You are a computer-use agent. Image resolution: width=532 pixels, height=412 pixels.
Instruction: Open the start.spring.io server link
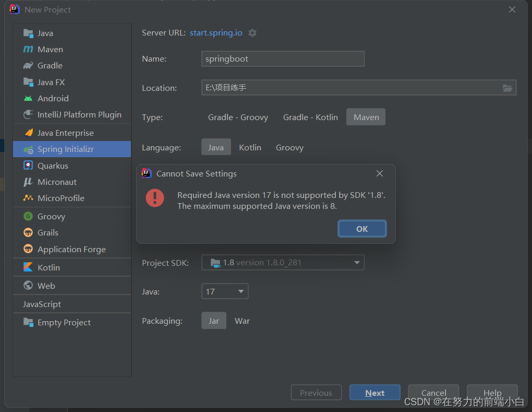[216, 33]
